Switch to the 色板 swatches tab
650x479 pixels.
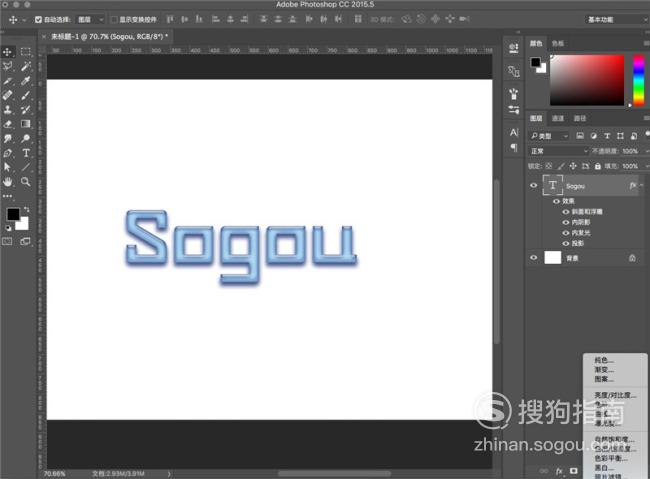pos(558,43)
